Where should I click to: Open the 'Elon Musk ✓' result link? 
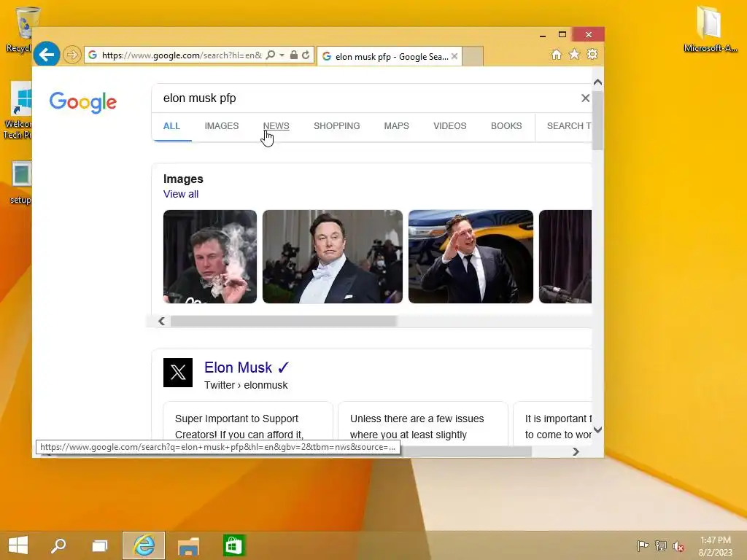pos(247,367)
